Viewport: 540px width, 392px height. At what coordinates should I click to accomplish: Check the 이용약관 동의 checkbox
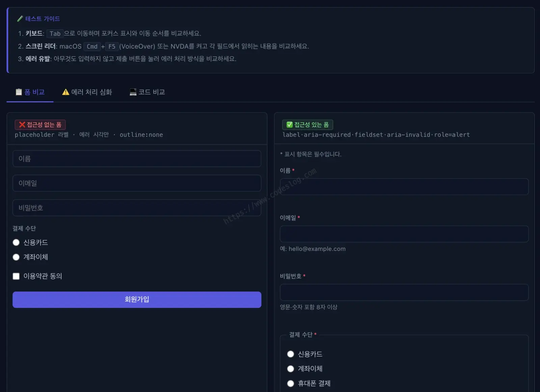[16, 276]
